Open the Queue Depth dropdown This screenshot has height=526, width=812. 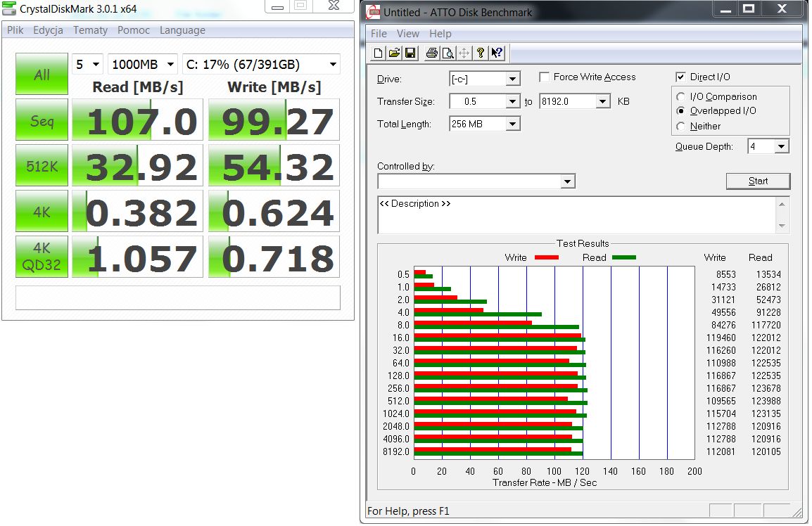click(x=782, y=146)
